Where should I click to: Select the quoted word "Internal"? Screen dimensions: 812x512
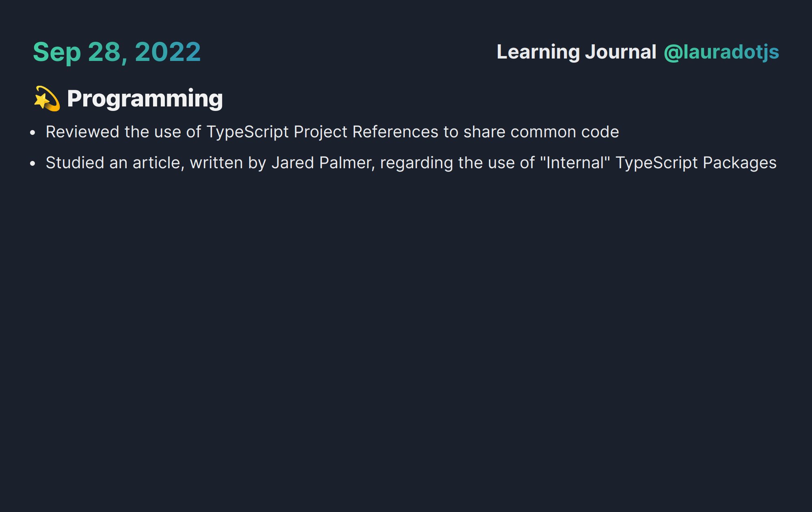pos(575,163)
